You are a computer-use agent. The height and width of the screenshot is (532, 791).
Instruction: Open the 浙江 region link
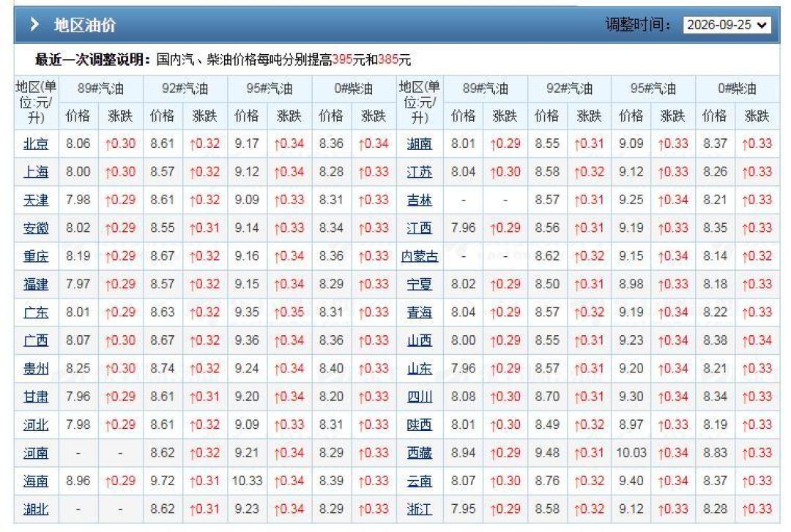pos(419,509)
